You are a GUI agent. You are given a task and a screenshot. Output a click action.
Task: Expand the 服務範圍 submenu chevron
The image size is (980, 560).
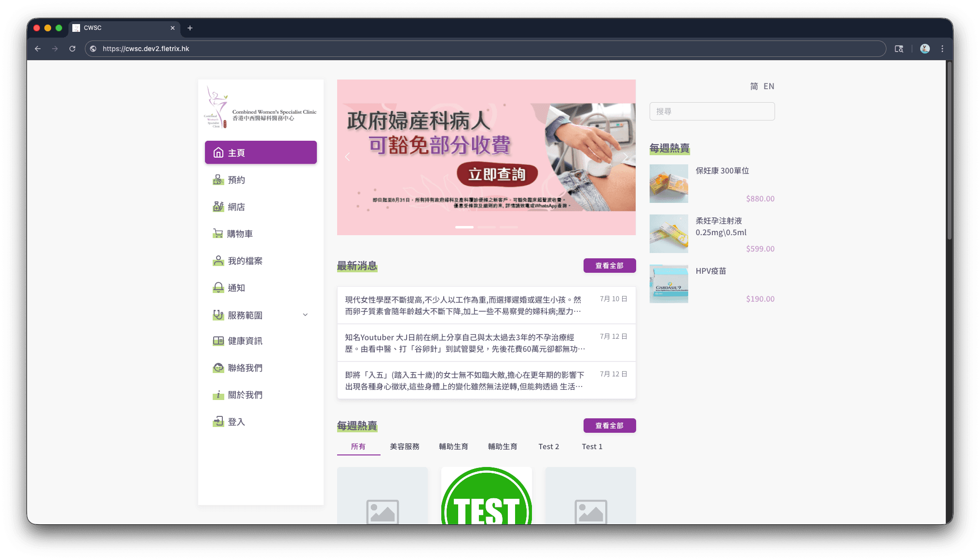click(305, 315)
